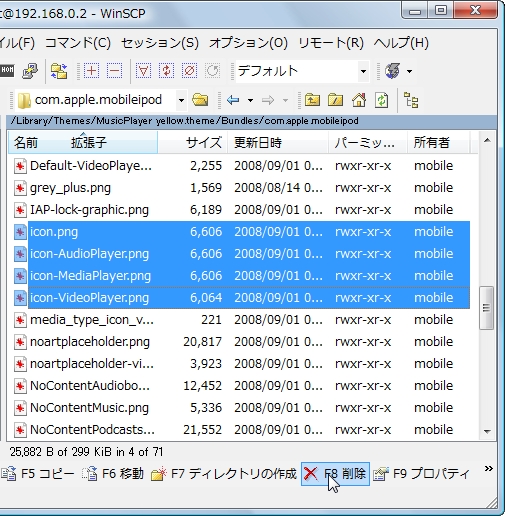The width and height of the screenshot is (505, 516).
Task: Click the file list scrollbar down arrow
Action: click(x=487, y=431)
